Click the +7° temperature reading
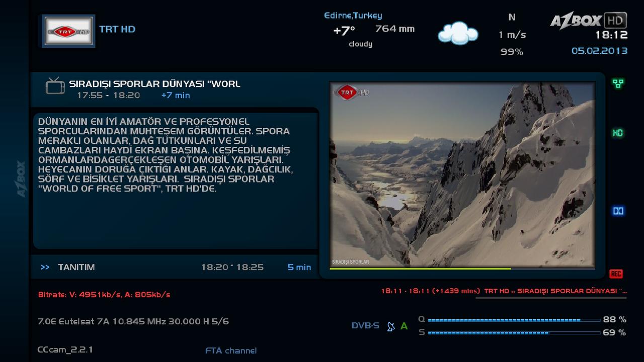The height and width of the screenshot is (362, 644). 344,31
